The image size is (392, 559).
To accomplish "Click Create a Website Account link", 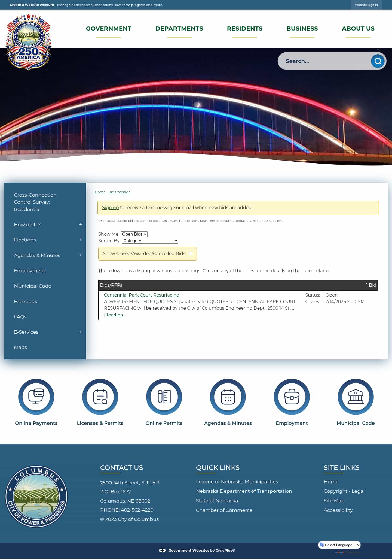I will click(32, 5).
